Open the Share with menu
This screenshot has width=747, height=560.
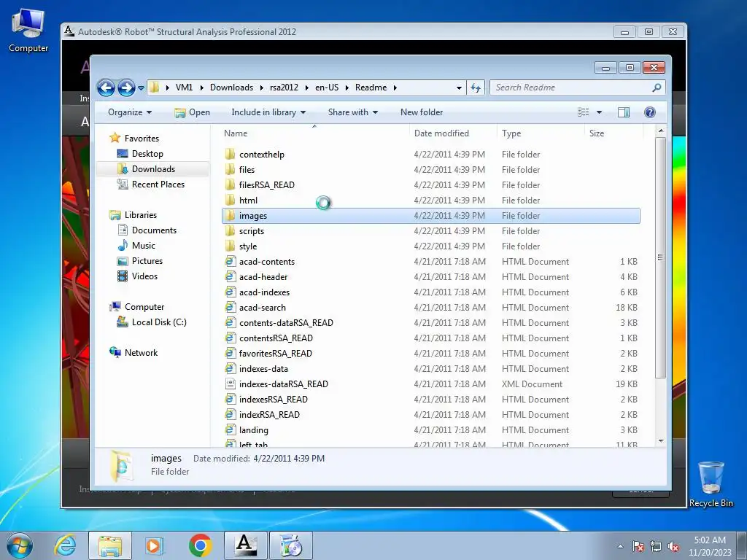click(352, 112)
